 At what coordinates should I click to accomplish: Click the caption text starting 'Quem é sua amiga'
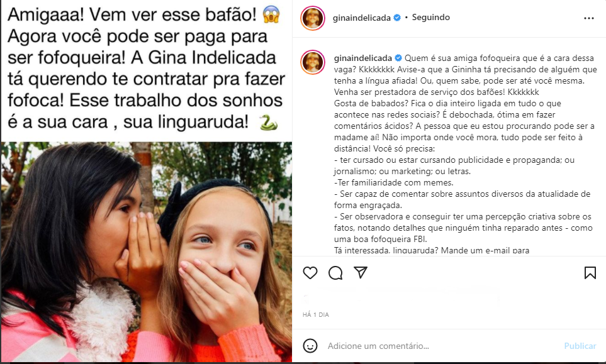pyautogui.click(x=465, y=154)
